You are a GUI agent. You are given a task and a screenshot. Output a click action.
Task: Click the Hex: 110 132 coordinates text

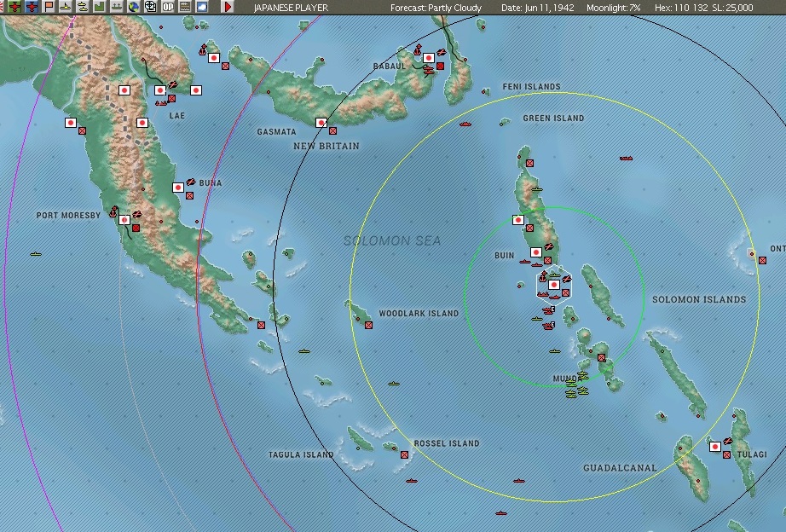coord(681,8)
